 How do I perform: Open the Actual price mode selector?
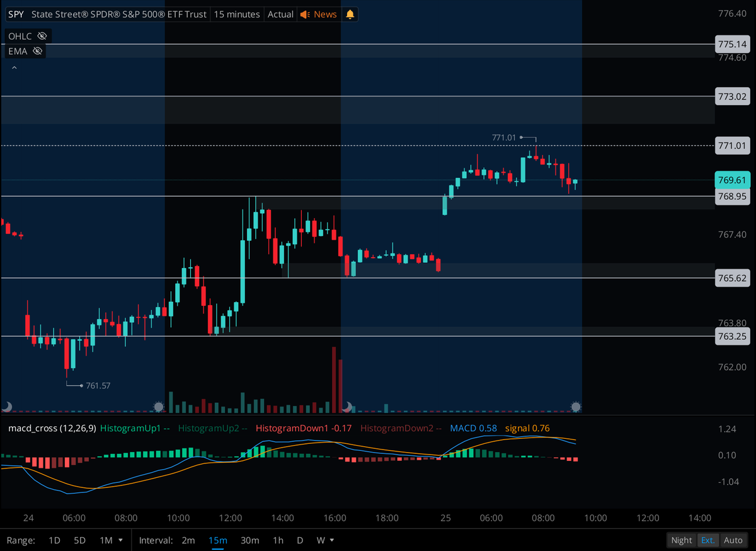click(280, 14)
